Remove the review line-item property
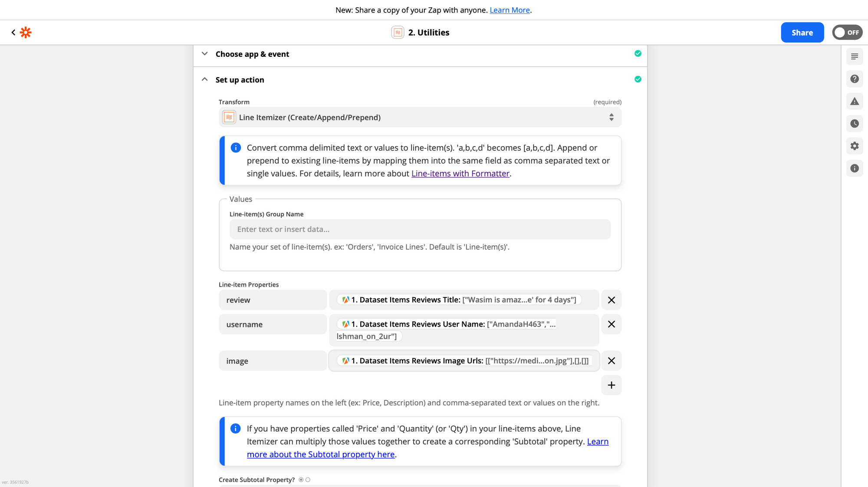The width and height of the screenshot is (868, 487). click(x=611, y=300)
